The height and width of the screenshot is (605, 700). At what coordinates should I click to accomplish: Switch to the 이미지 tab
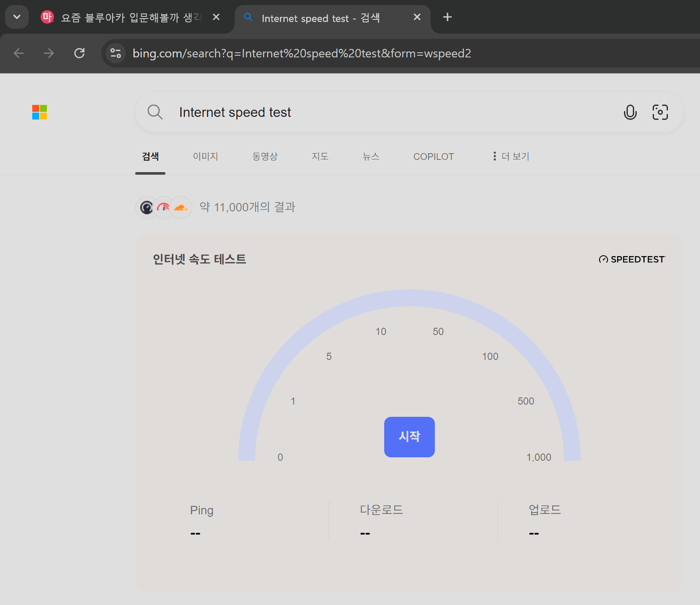click(205, 157)
